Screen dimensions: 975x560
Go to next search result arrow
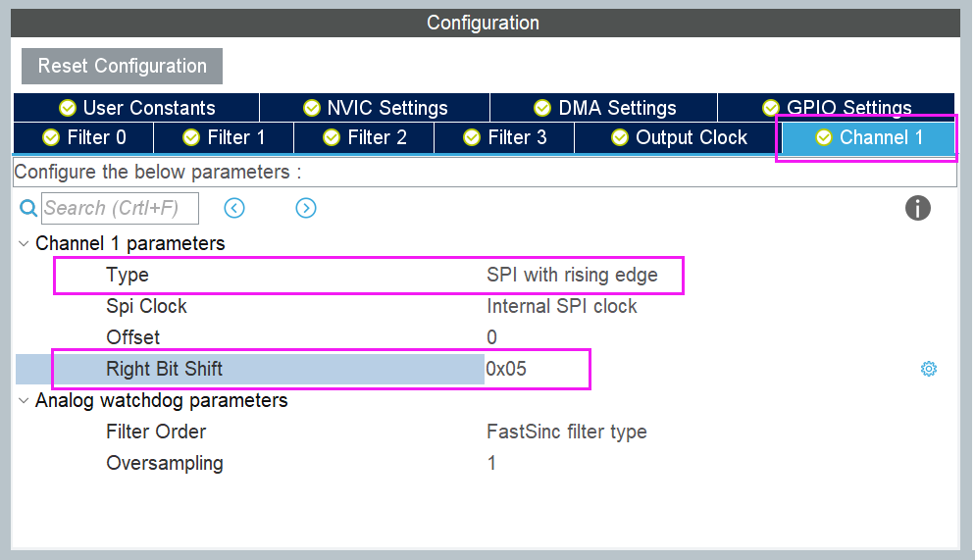click(x=306, y=208)
